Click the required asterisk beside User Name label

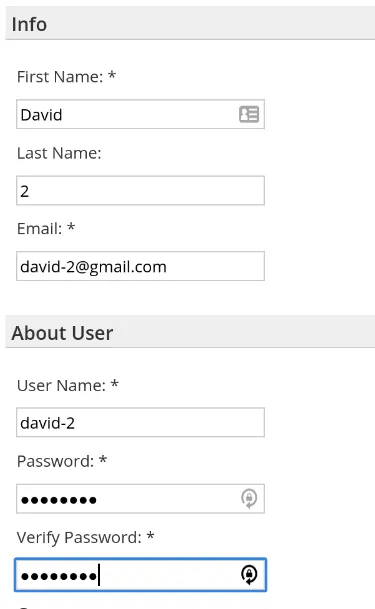tap(114, 383)
